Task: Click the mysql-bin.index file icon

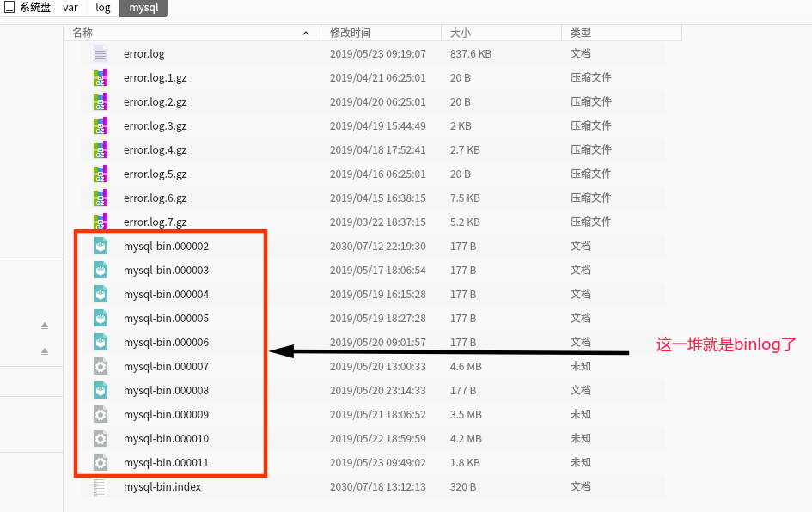Action: pyautogui.click(x=100, y=486)
